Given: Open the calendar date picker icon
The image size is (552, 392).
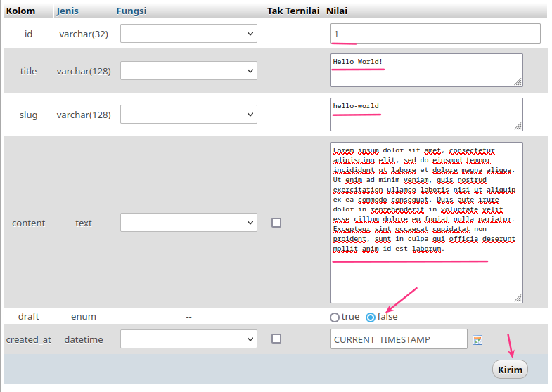Looking at the screenshot, I should pos(477,340).
